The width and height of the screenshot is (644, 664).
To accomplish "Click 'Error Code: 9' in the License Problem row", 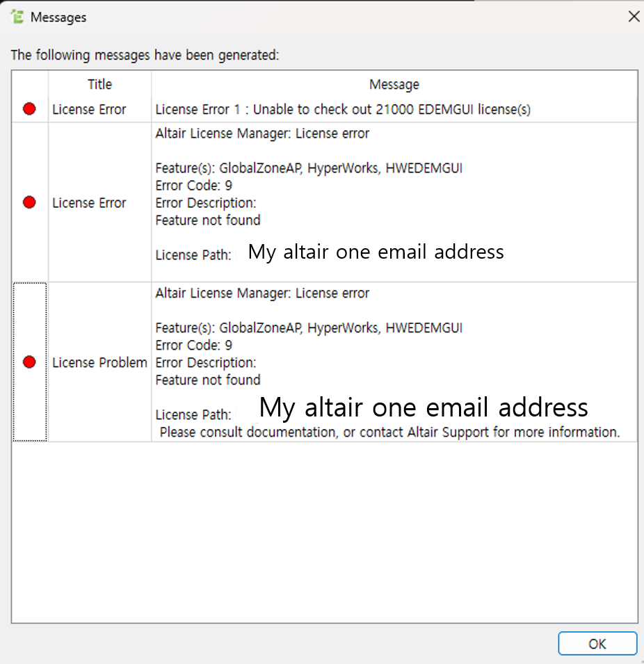I will point(193,345).
